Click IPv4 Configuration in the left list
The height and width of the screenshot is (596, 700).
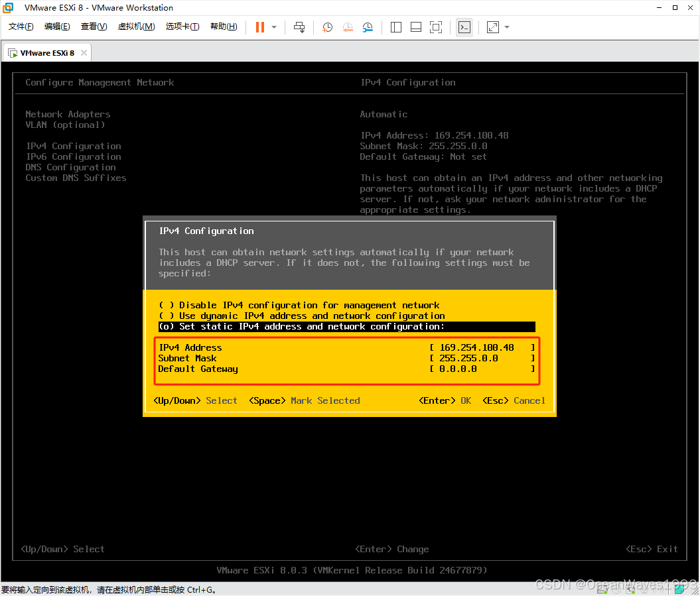[x=73, y=147]
